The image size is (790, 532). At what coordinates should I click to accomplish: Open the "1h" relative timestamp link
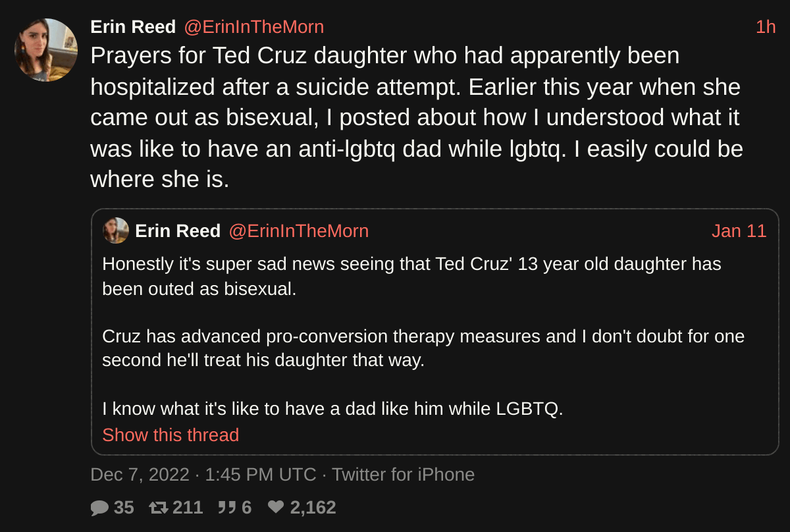[765, 27]
